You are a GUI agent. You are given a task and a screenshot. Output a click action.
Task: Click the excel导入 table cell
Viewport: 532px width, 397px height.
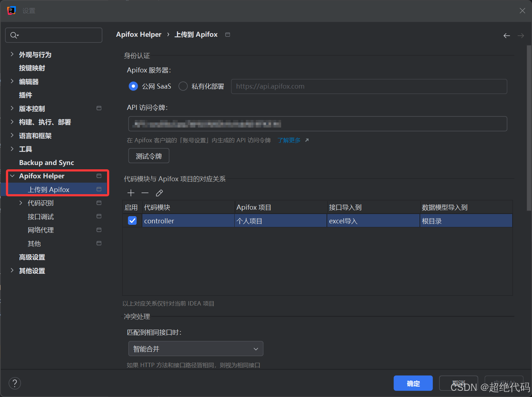(373, 221)
